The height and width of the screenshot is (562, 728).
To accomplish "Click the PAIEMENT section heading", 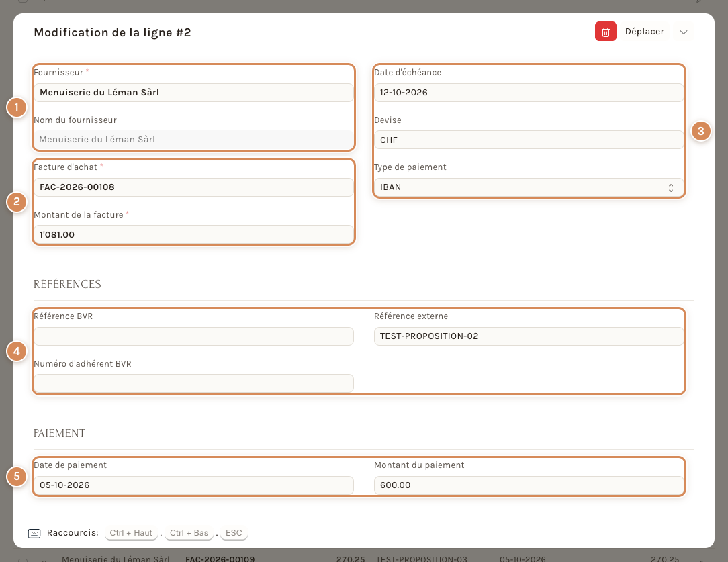I will point(59,434).
